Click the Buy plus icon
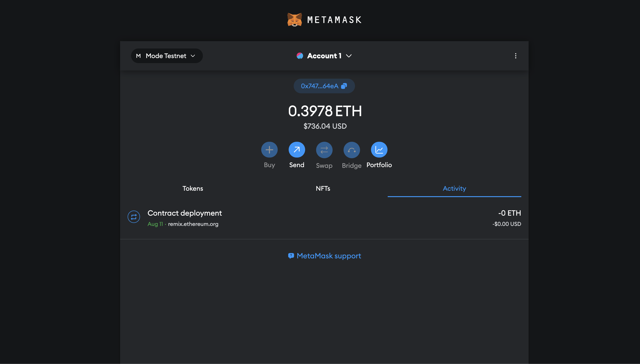The width and height of the screenshot is (640, 364). 269,150
